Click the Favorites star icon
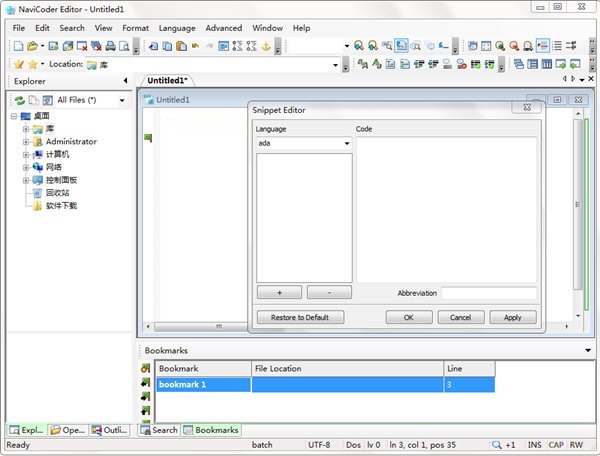This screenshot has height=456, width=600. point(33,64)
